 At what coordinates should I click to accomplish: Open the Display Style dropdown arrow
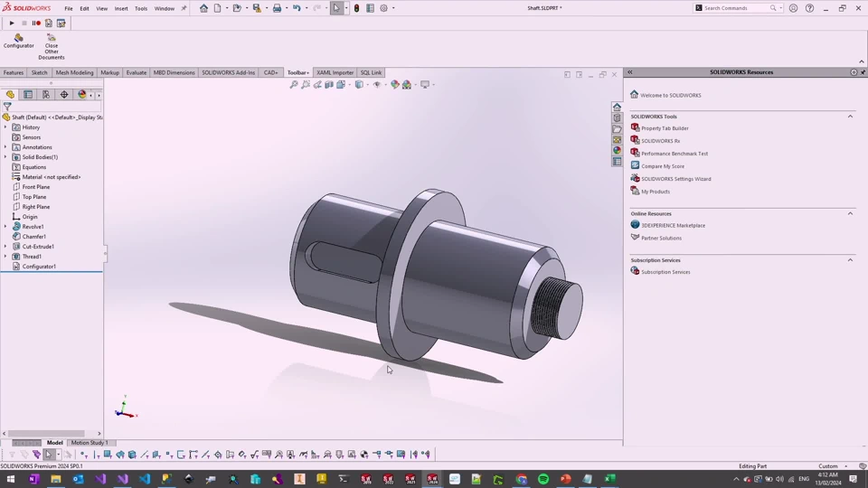(366, 85)
